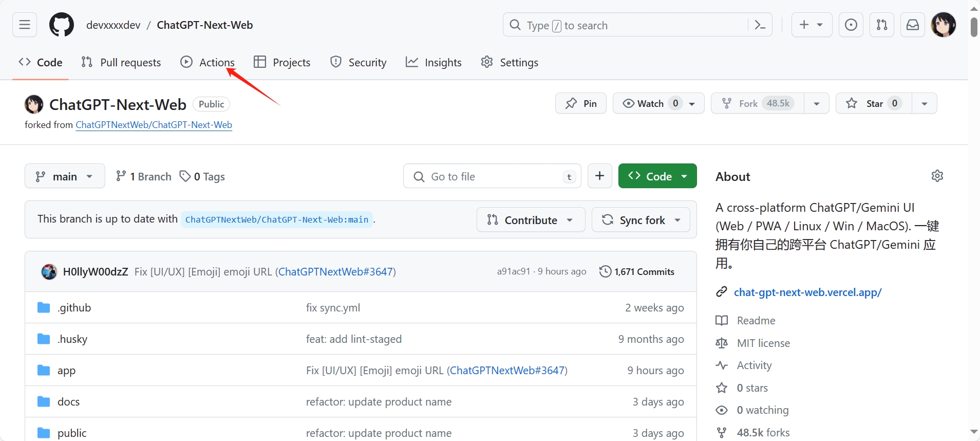Open the green Code dropdown
Viewport: 980px width, 441px height.
657,176
